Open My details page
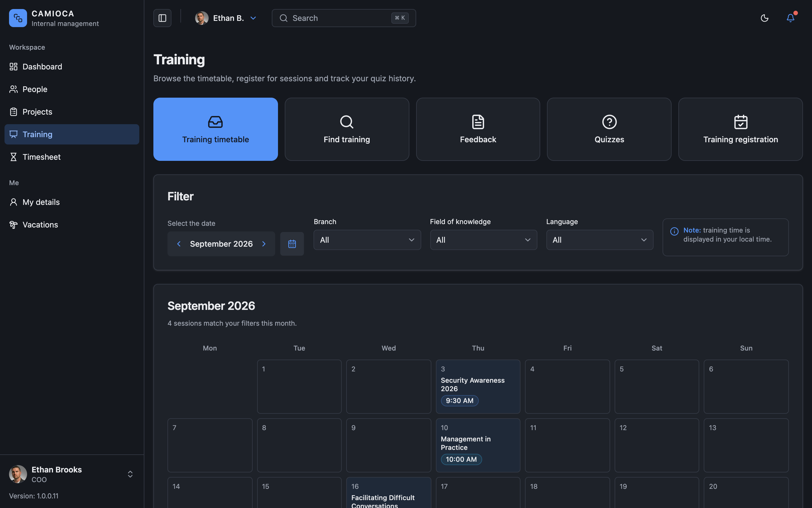Image resolution: width=812 pixels, height=508 pixels. click(72, 202)
